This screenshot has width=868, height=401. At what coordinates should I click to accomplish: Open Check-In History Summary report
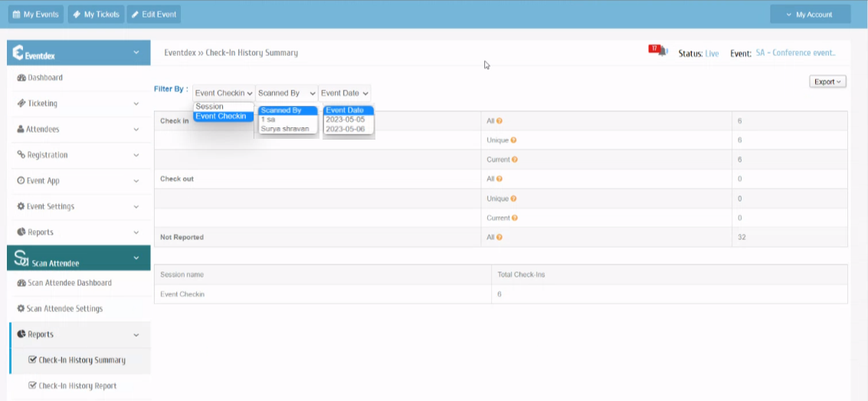[81, 360]
